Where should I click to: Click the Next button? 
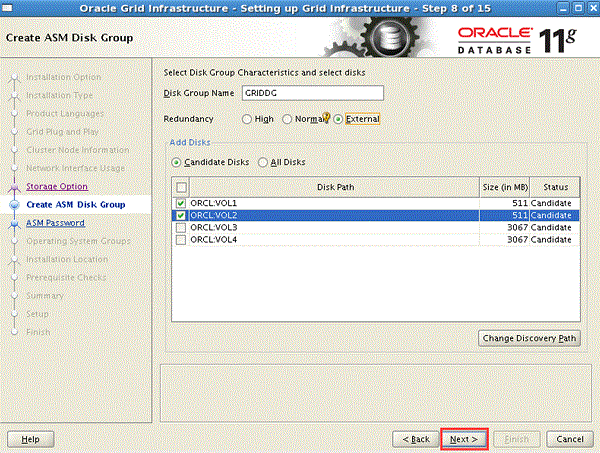pyautogui.click(x=464, y=439)
